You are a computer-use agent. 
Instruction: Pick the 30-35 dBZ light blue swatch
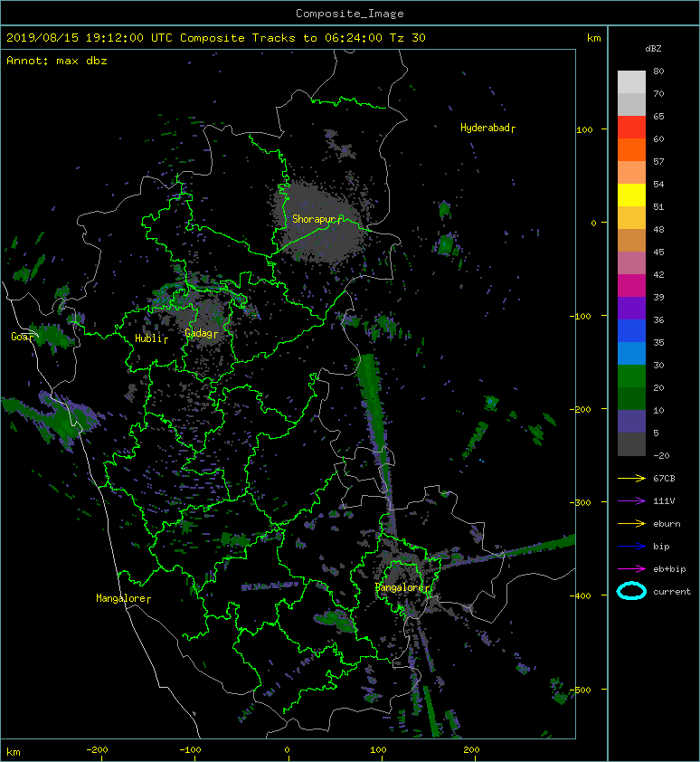(x=631, y=354)
